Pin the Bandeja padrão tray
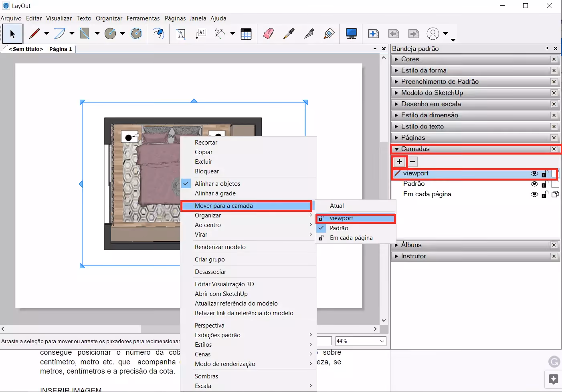The height and width of the screenshot is (392, 562). pyautogui.click(x=547, y=48)
